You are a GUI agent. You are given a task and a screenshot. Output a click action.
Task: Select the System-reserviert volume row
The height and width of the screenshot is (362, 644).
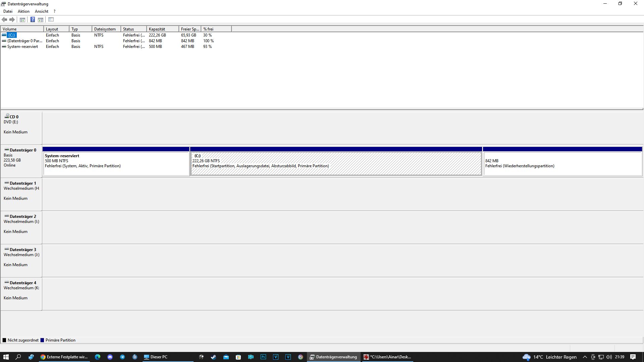click(22, 47)
